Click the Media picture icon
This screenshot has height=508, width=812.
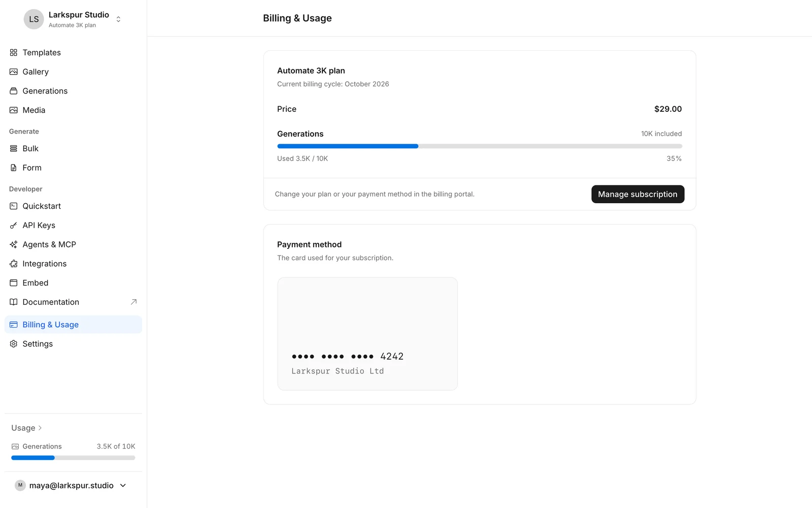pyautogui.click(x=14, y=110)
